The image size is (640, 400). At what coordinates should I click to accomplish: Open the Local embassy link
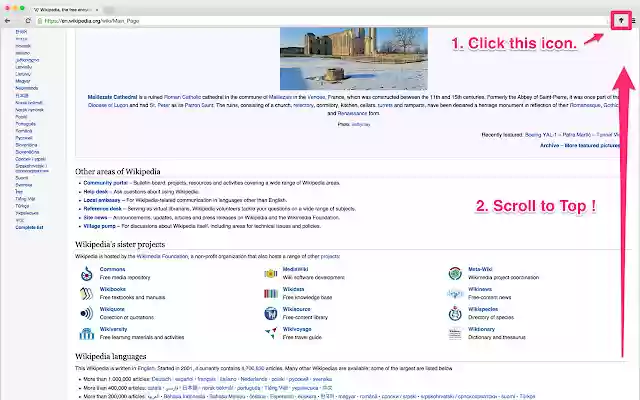click(102, 200)
